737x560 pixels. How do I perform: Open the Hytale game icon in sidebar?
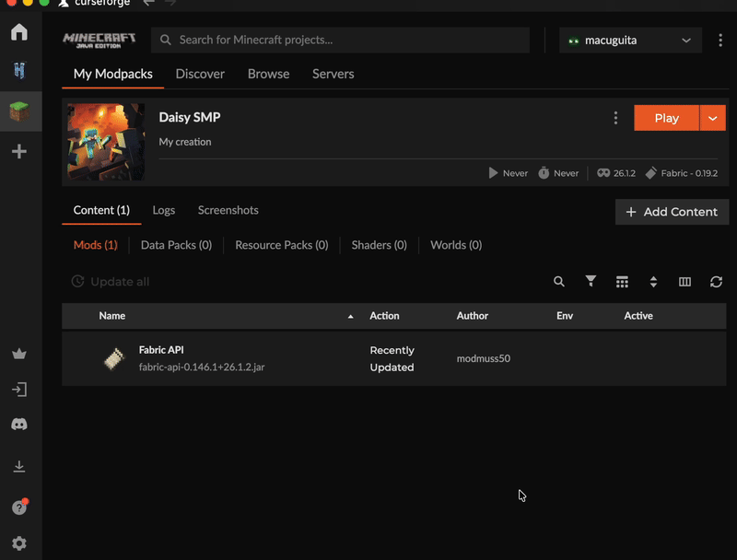click(19, 71)
